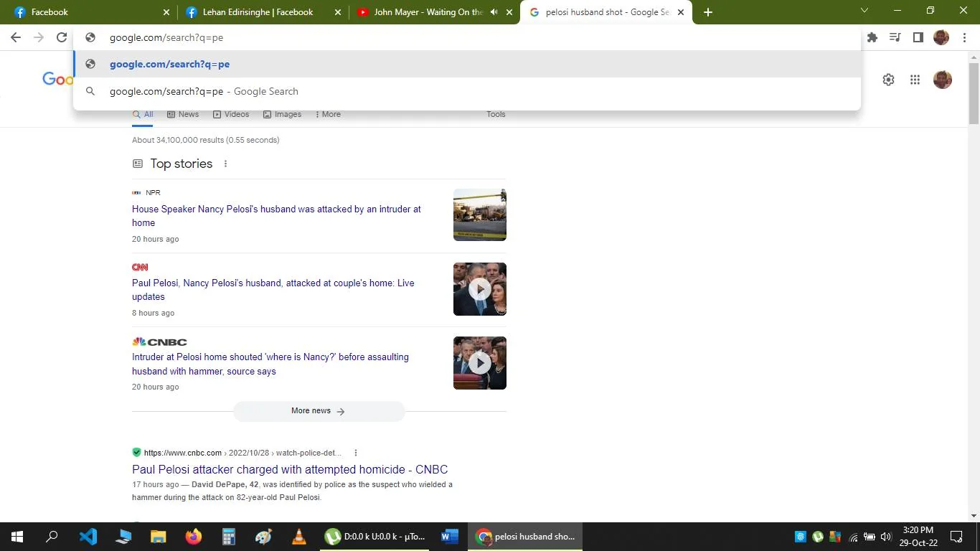
Task: Open the Google account avatar on the page
Action: [943, 80]
